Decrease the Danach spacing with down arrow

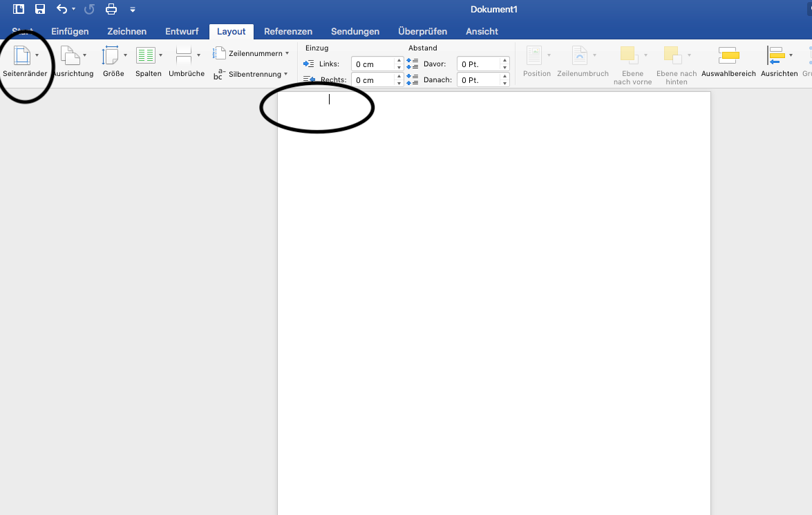pos(505,84)
